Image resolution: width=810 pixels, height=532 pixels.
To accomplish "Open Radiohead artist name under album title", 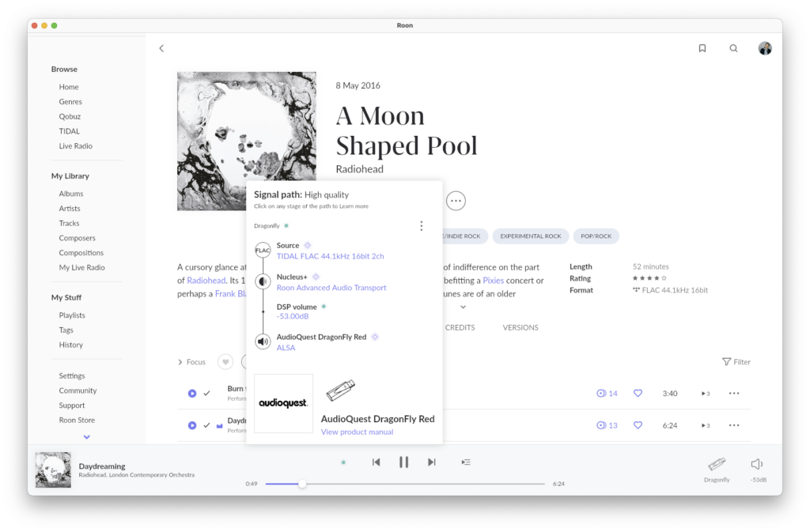I will click(360, 168).
